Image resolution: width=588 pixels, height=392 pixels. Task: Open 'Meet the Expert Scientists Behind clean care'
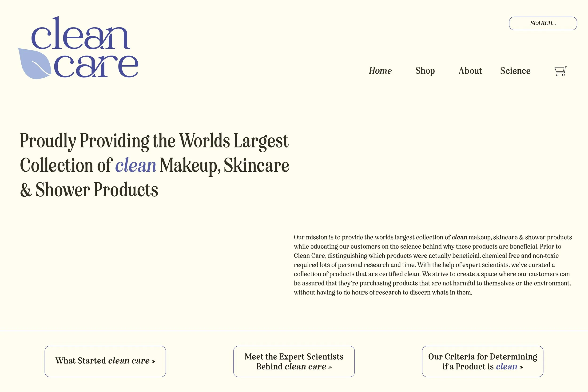294,361
